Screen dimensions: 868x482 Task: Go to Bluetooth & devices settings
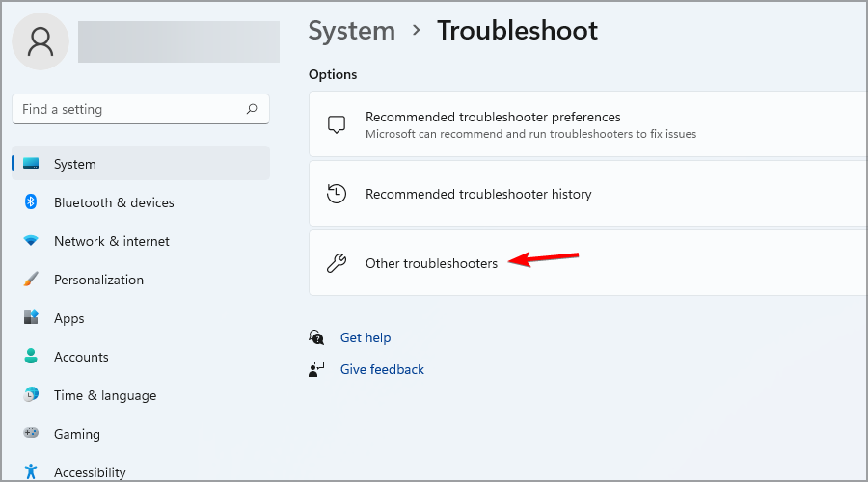point(114,202)
